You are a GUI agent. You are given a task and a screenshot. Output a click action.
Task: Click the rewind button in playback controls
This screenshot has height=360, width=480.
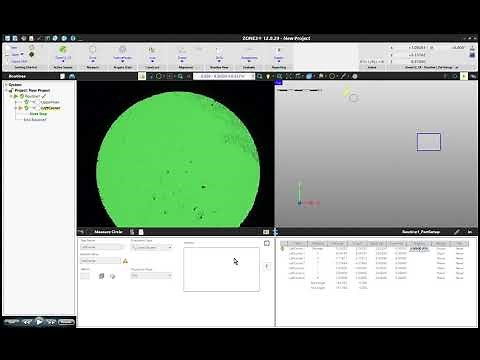click(x=27, y=322)
